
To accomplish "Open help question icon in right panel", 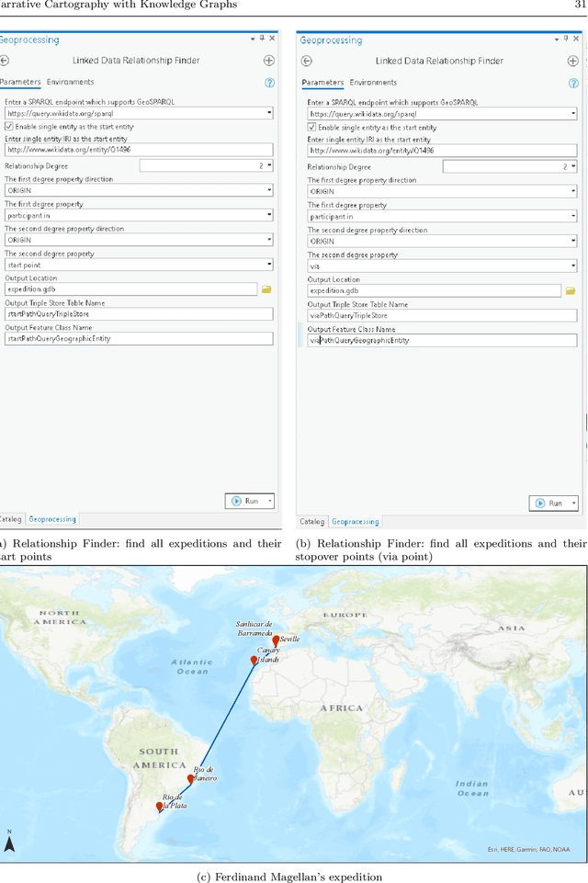I will [573, 84].
